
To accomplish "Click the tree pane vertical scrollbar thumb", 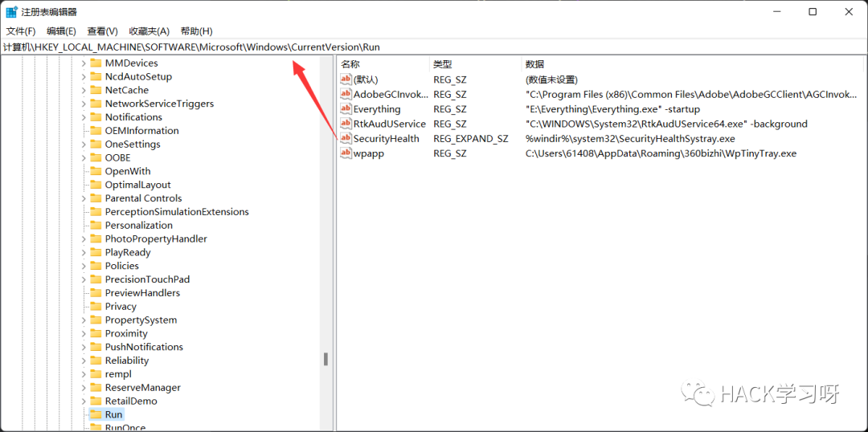I will (326, 360).
